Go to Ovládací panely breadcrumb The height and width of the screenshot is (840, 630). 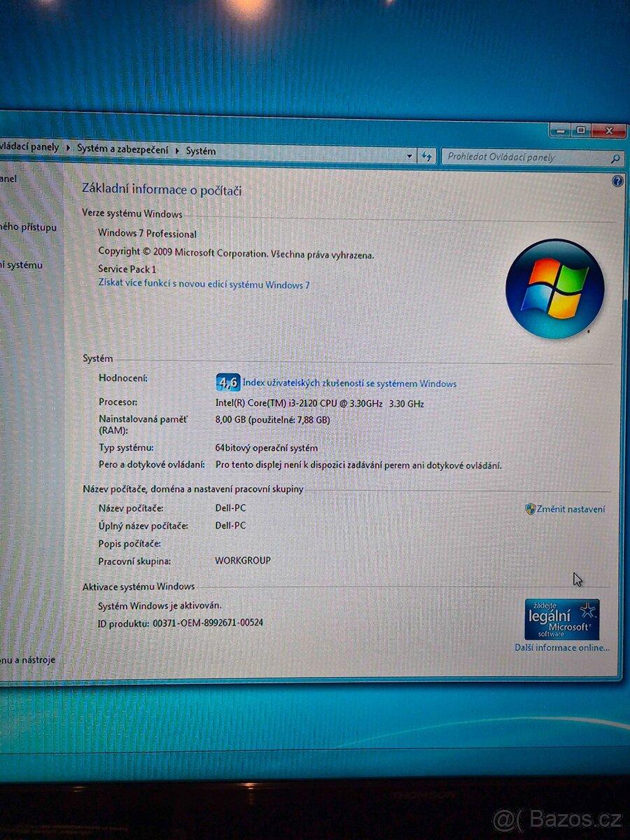pyautogui.click(x=29, y=148)
